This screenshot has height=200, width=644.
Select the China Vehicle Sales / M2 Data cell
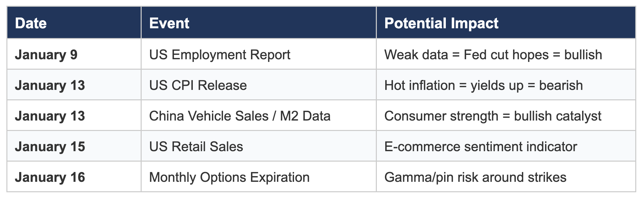click(259, 115)
